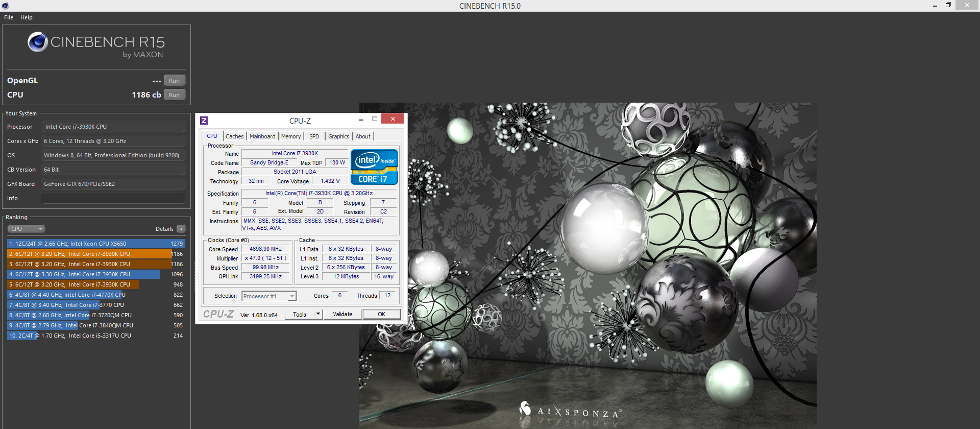Click the Cores count 6 field in CPU-Z

click(339, 295)
